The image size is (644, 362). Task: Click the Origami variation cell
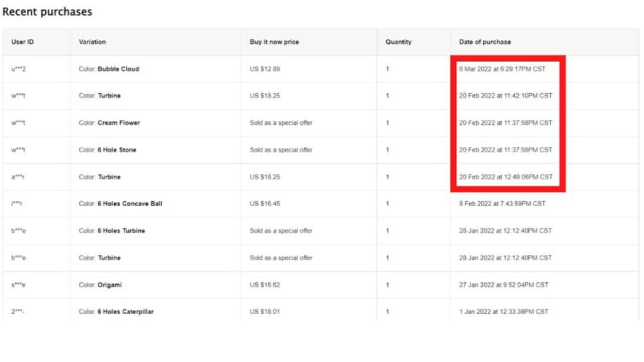pyautogui.click(x=101, y=285)
